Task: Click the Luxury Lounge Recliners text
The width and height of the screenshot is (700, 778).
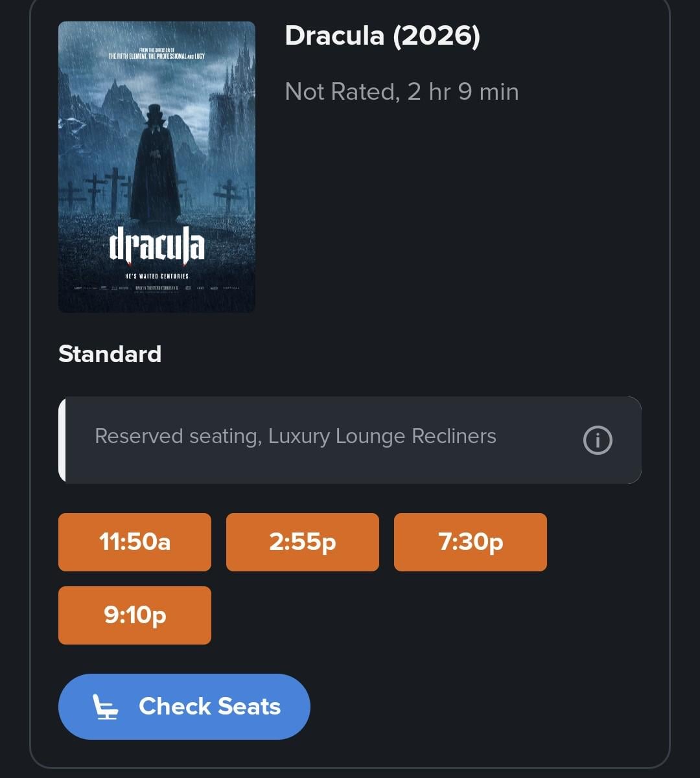Action: coord(382,437)
